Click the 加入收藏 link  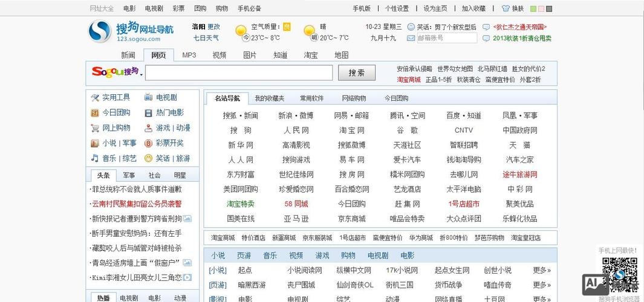click(x=473, y=8)
